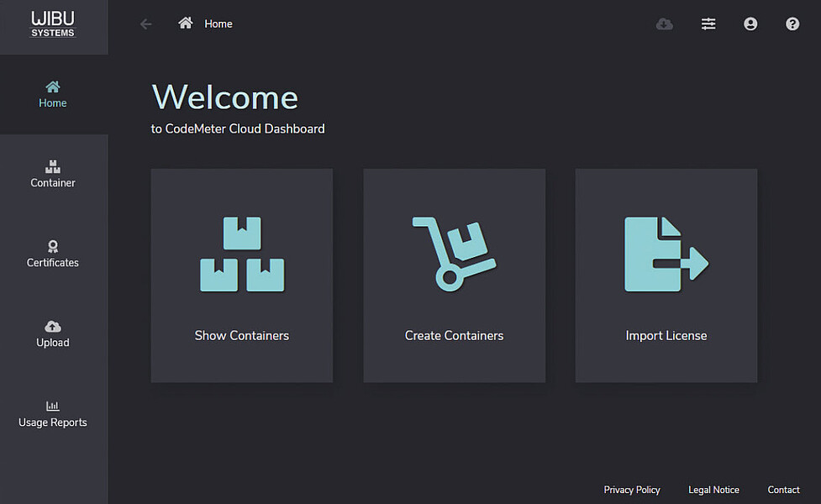Screen dimensions: 821x504
Task: Open Upload in the sidebar
Action: [x=53, y=334]
